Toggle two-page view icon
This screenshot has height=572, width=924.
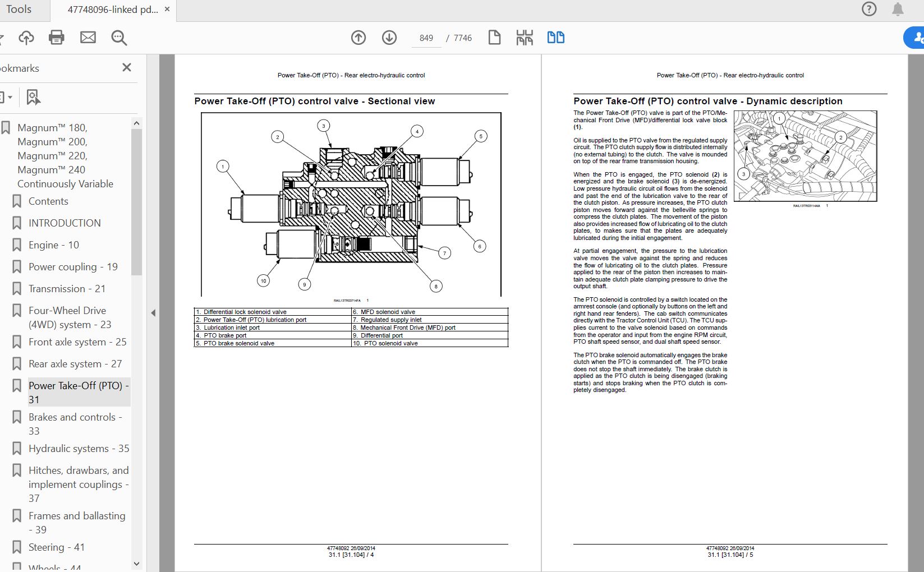point(555,38)
